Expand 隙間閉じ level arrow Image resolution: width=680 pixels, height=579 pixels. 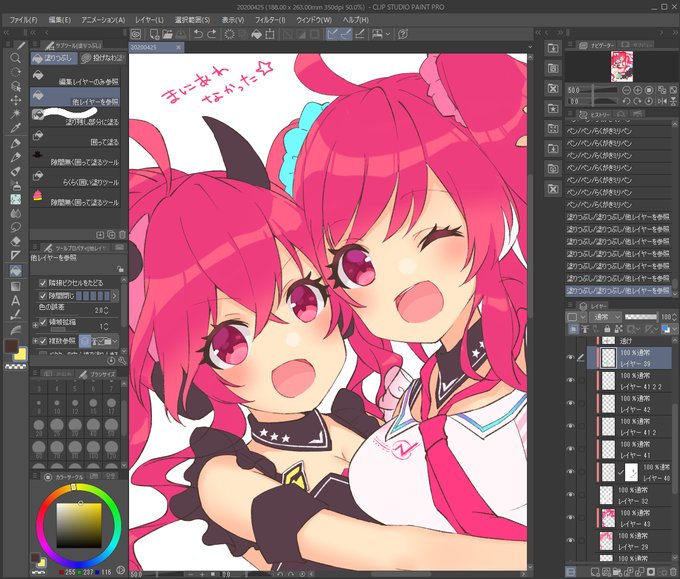(x=114, y=296)
